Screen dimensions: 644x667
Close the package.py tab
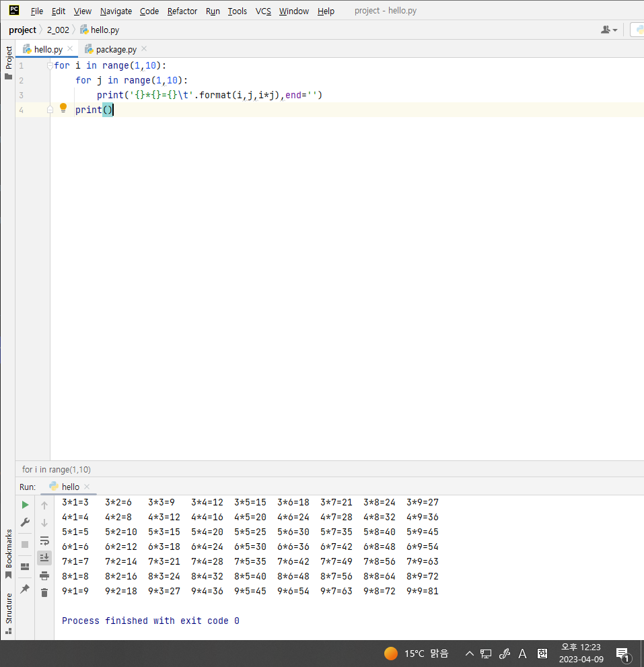[x=144, y=48]
